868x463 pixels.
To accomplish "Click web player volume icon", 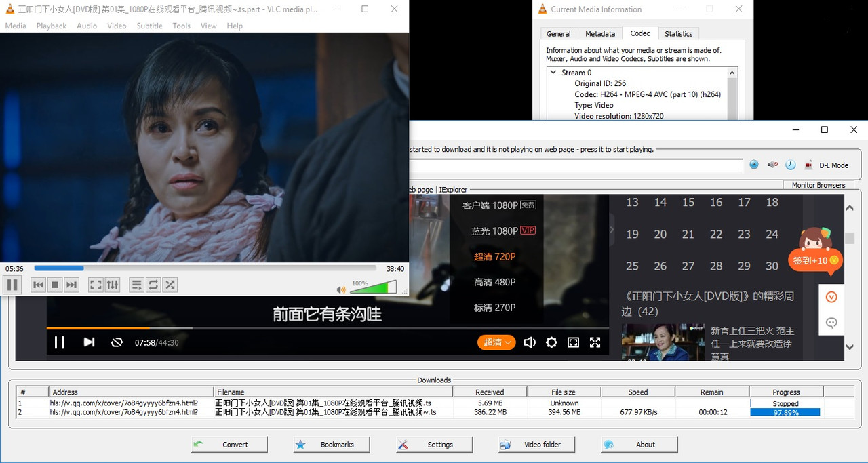I will [530, 342].
